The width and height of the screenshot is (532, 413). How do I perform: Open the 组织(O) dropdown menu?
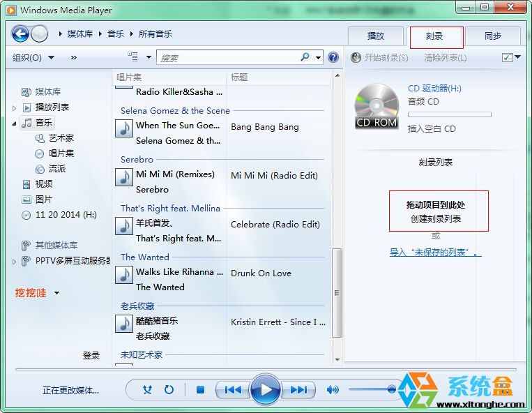(x=33, y=57)
